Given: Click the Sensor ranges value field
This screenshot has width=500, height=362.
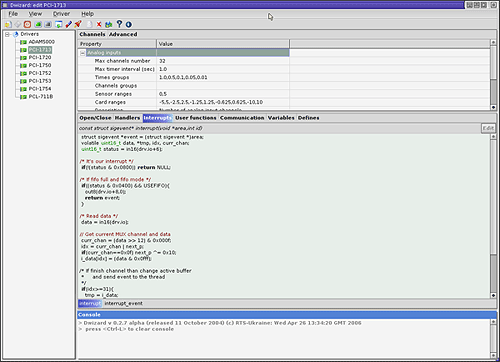Looking at the screenshot, I should [223, 94].
